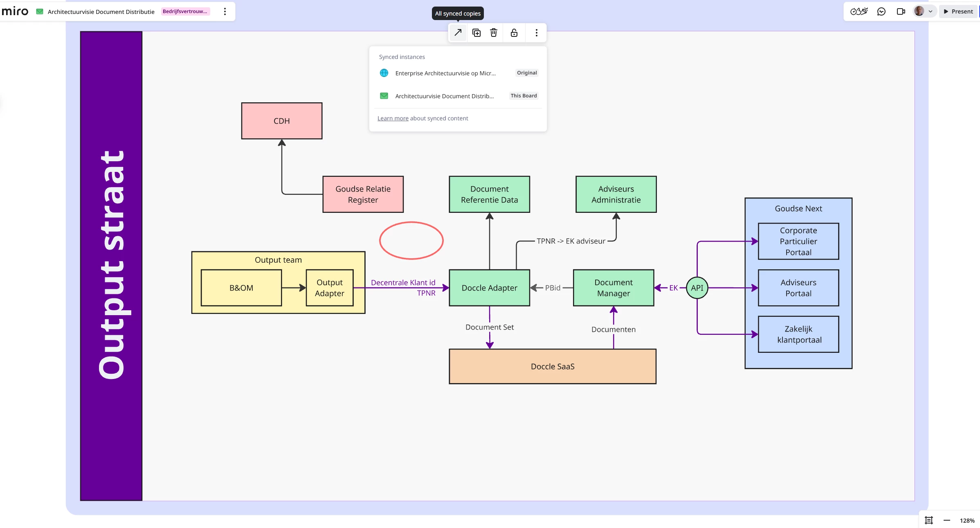Viewport: 980px width, 528px height.
Task: Open the comments chat bubble icon
Action: coord(881,11)
